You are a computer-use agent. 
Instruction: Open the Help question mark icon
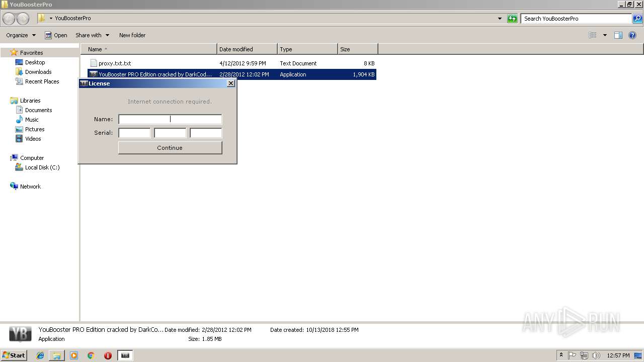632,35
